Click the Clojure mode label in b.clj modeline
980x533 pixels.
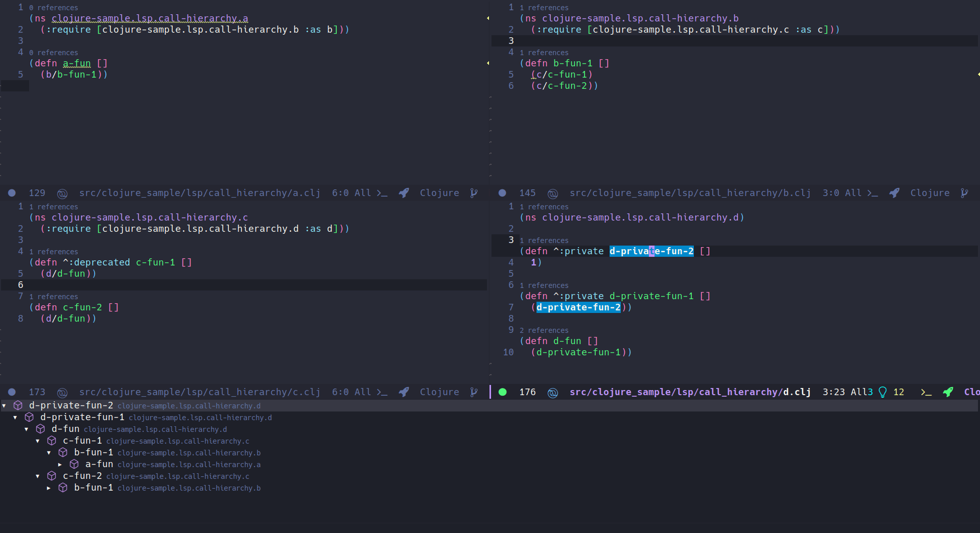tap(929, 193)
